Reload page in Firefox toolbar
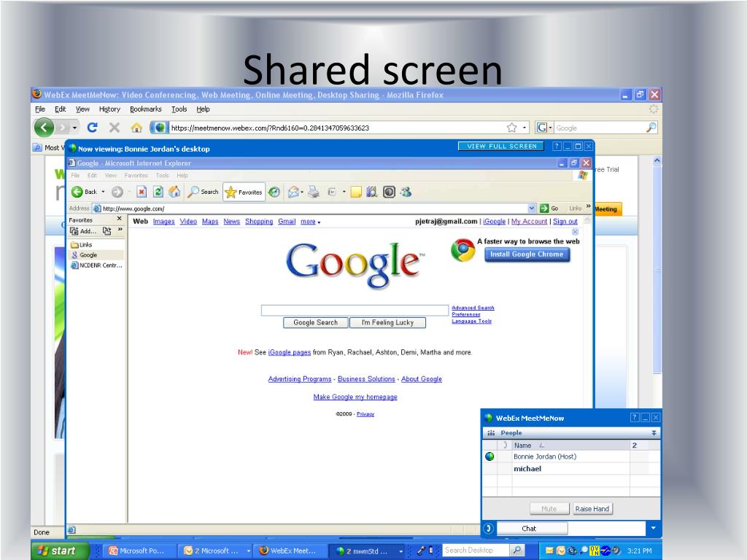This screenshot has height=560, width=747. point(93,127)
